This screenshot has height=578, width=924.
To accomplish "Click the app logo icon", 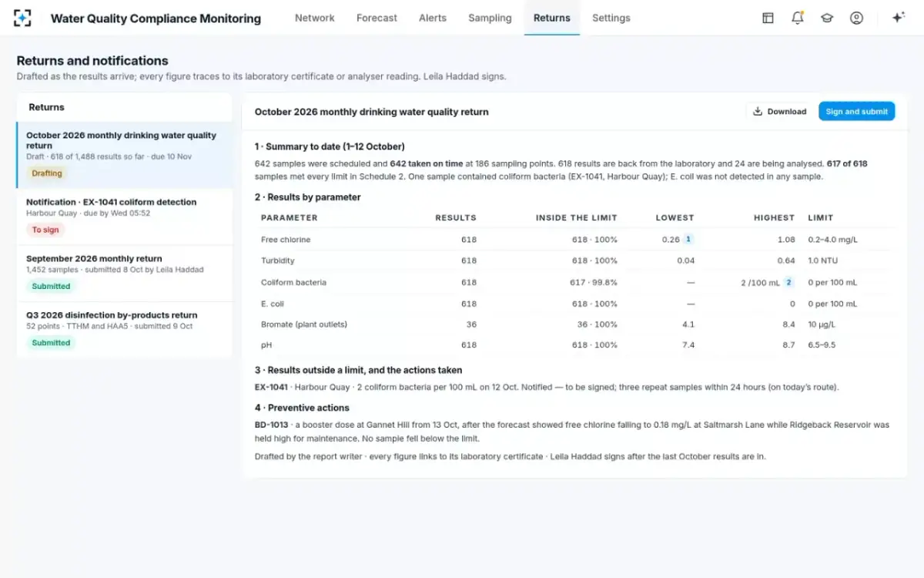I will (x=22, y=18).
